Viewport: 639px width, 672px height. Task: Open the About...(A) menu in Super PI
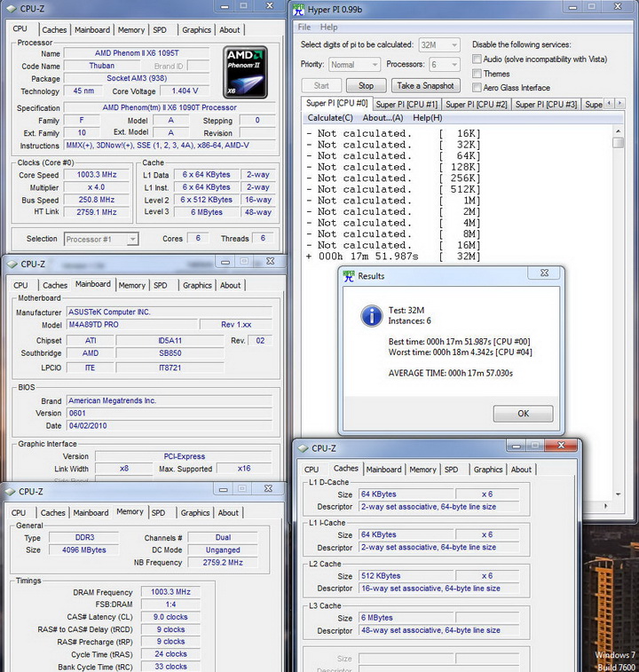[383, 118]
